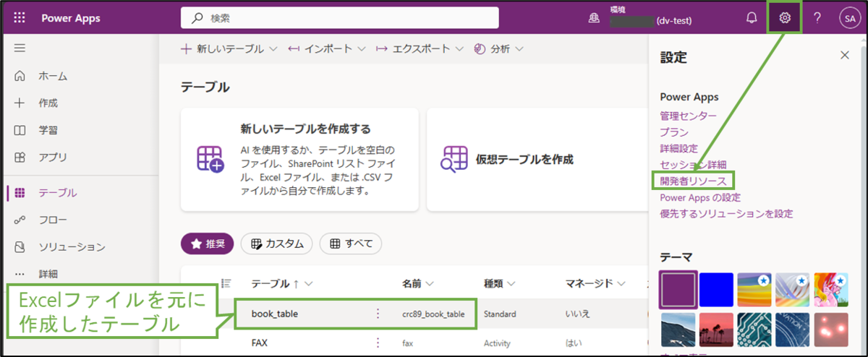Click the environment globe icon
Screen dimensions: 868x357
click(x=595, y=19)
